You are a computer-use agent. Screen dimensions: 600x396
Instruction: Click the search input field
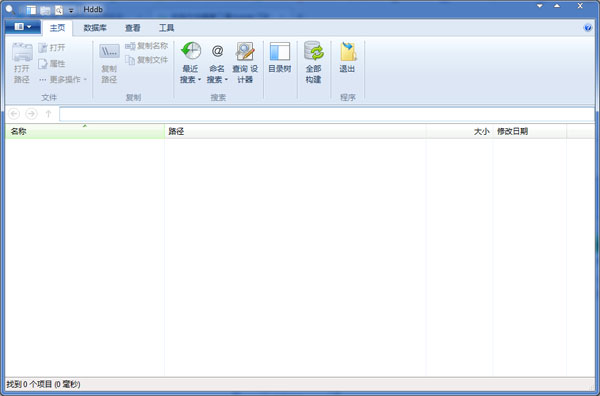(327, 114)
